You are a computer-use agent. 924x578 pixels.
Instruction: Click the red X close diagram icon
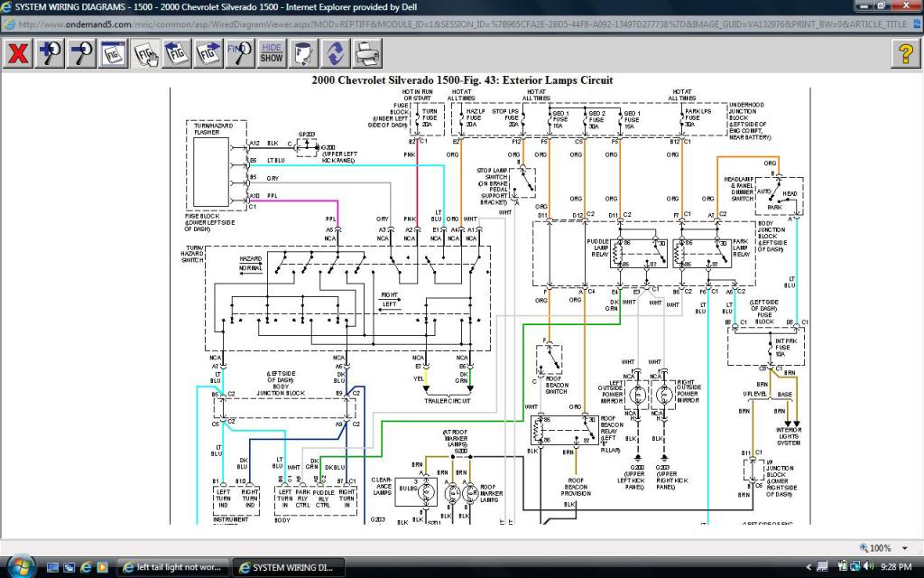(x=17, y=52)
